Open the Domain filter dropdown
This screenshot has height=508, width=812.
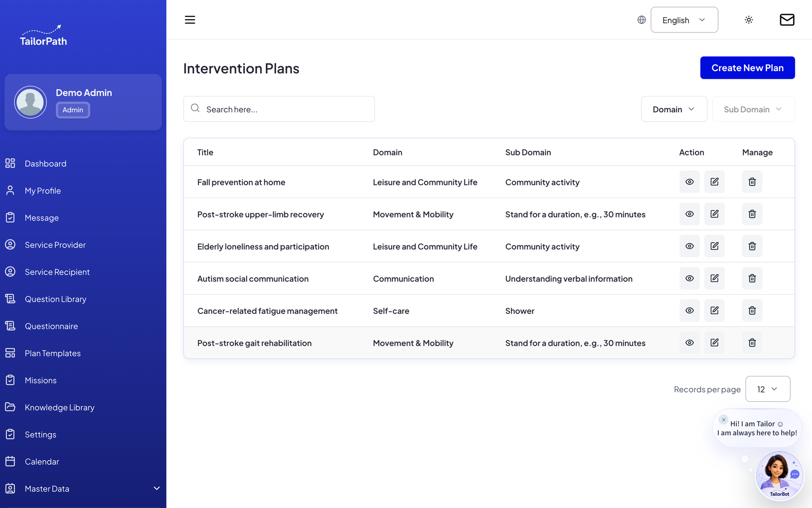(x=674, y=109)
